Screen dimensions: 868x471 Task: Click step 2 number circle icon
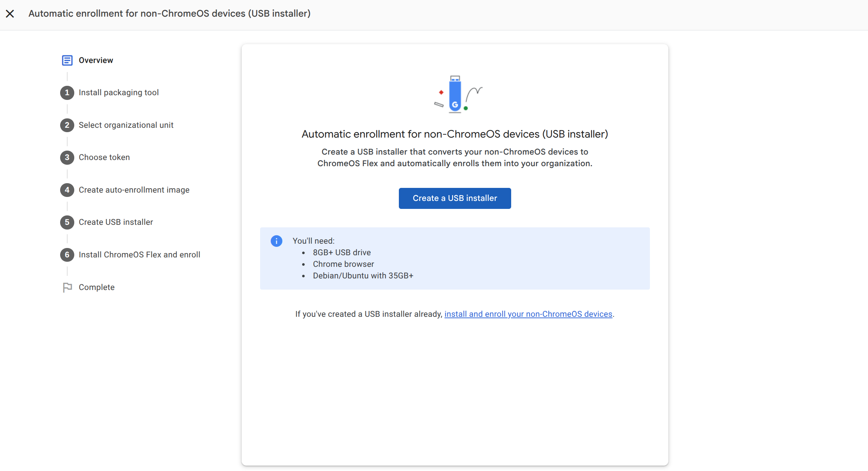67,125
